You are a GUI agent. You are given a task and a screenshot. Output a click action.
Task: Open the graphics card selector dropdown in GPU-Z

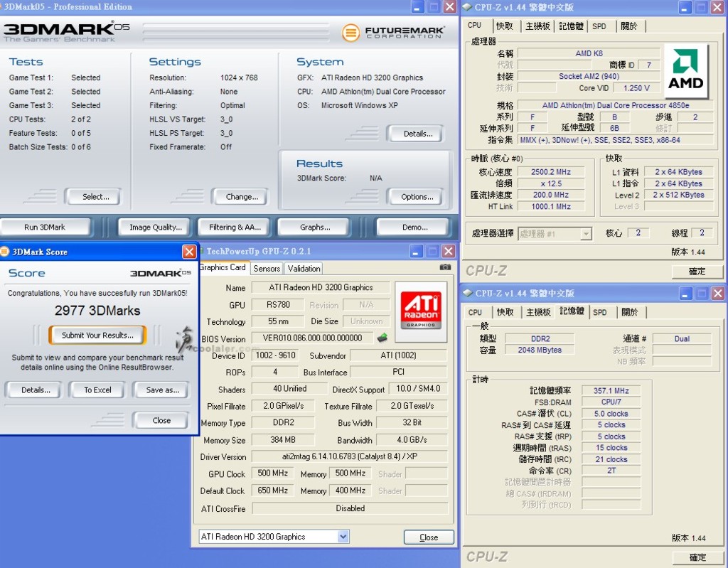(343, 537)
